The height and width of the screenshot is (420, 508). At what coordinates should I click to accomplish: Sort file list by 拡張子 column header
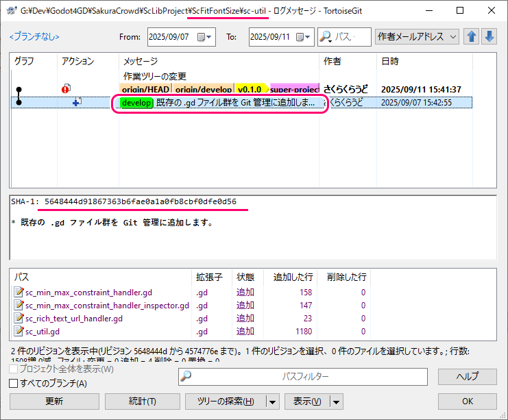(209, 277)
